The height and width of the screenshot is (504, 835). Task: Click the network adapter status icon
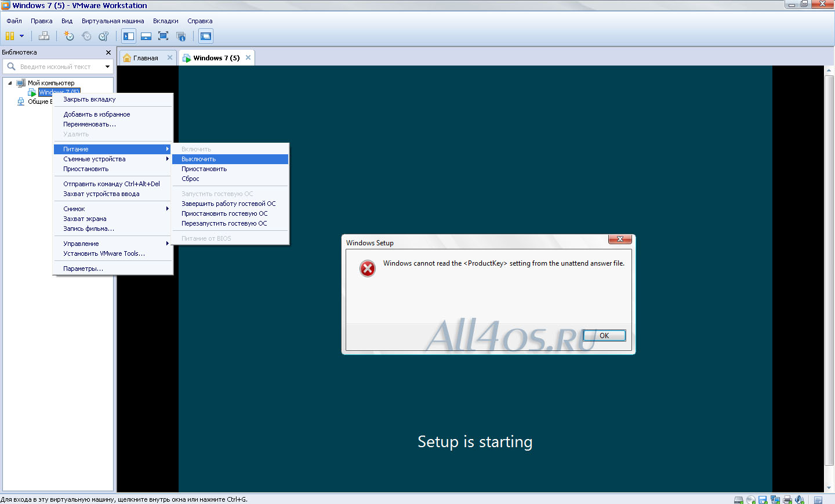[775, 499]
